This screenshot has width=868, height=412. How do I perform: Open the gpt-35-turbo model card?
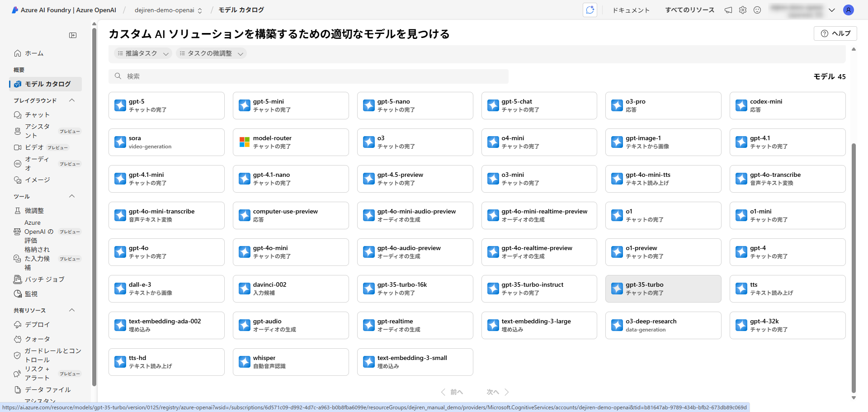tap(663, 289)
